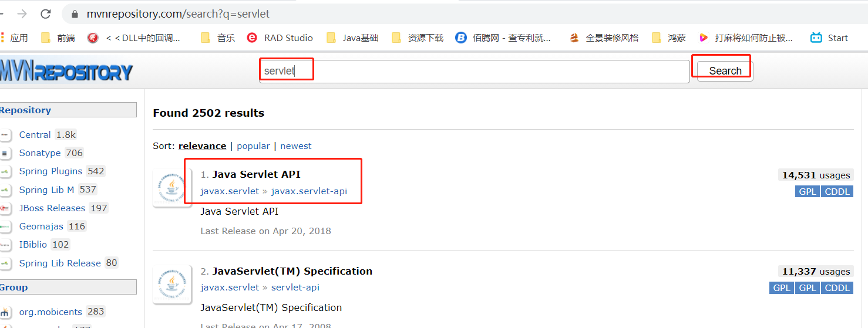The height and width of the screenshot is (328, 868).
Task: Click the JavaServlet(TM) Specification result thumbnail
Action: pyautogui.click(x=171, y=285)
